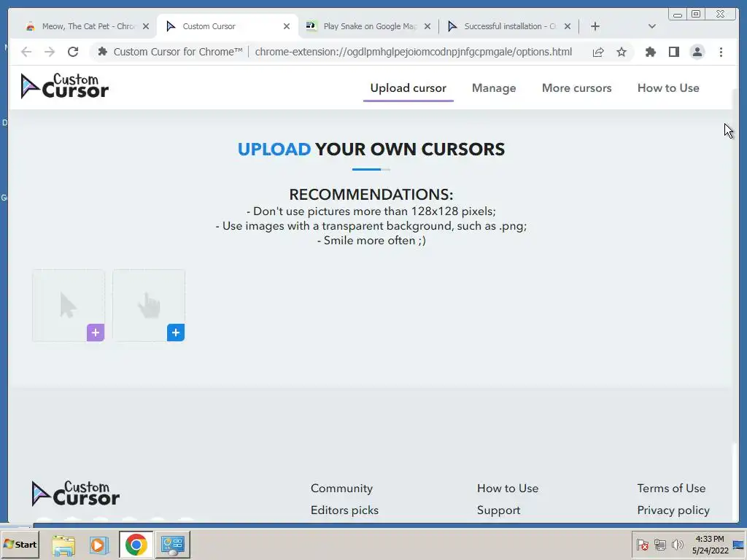The width and height of the screenshot is (747, 560).
Task: Click the address bar URL field
Action: pos(413,52)
